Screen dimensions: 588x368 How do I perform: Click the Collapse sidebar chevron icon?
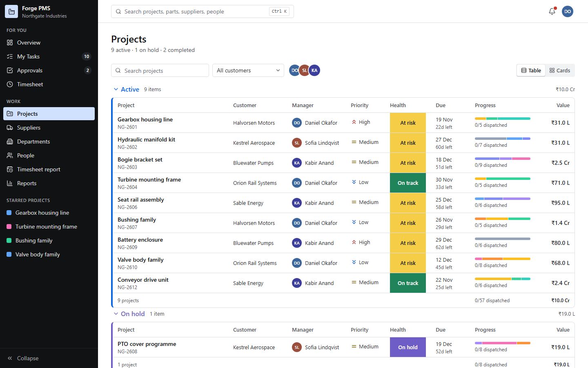[10, 358]
